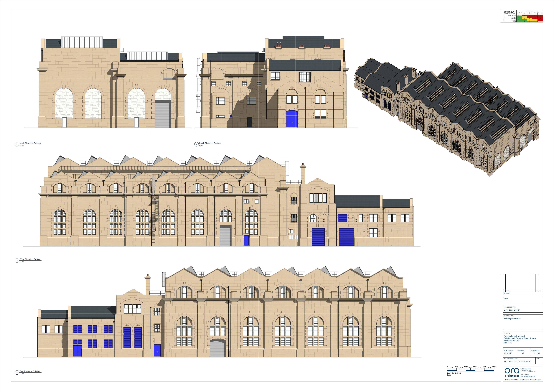Click the 'Members: David M Tibbs' line

[523, 380]
